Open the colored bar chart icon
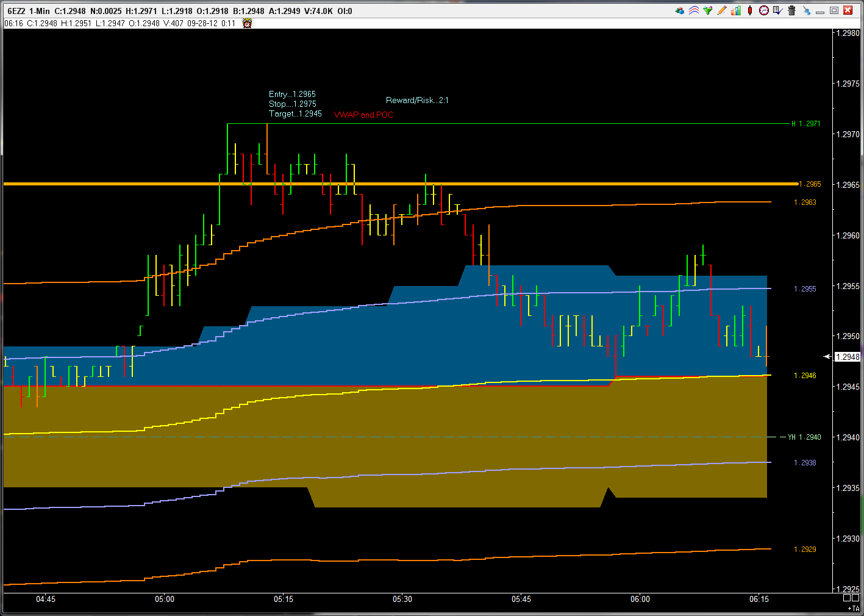Image resolution: width=864 pixels, height=616 pixels. pos(736,10)
